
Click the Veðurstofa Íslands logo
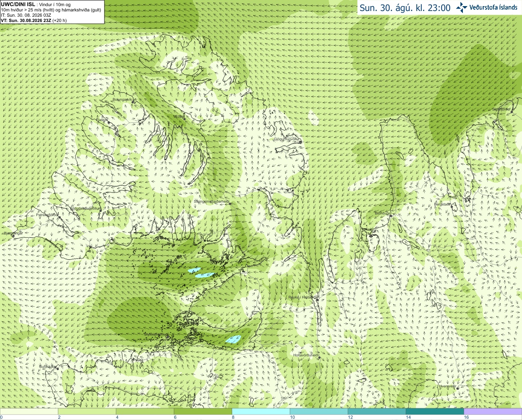pos(487,7)
